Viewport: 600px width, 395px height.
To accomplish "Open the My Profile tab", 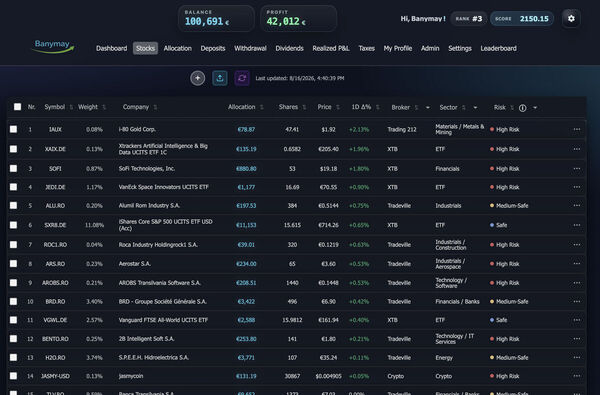I will (398, 48).
